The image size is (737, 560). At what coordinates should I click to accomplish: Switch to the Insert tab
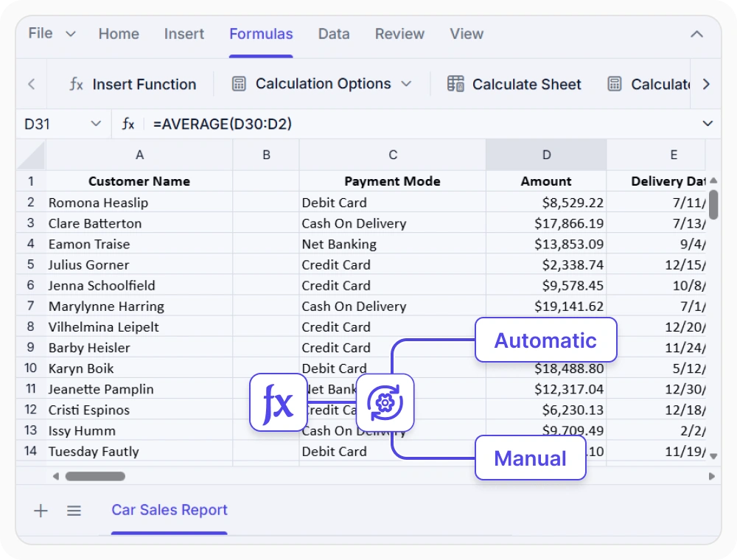pyautogui.click(x=184, y=34)
